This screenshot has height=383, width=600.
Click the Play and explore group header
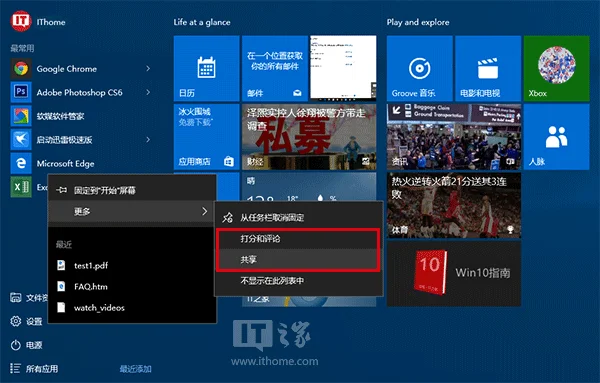click(418, 22)
